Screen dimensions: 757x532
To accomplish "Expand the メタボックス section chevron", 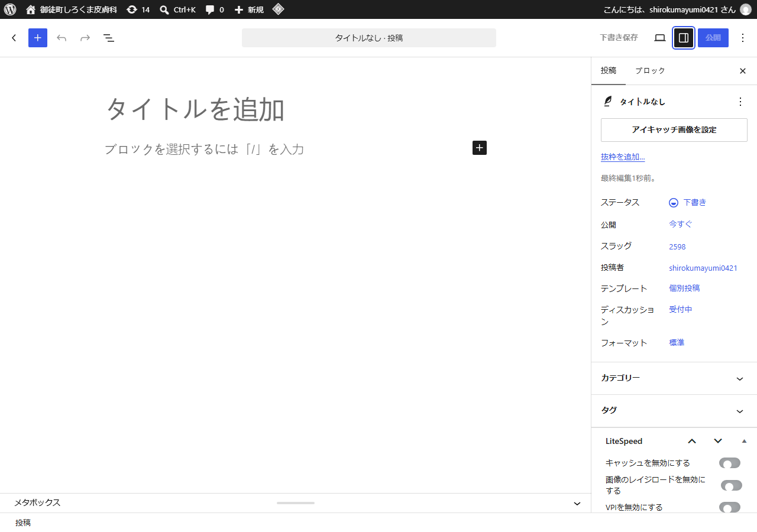I will (x=577, y=503).
